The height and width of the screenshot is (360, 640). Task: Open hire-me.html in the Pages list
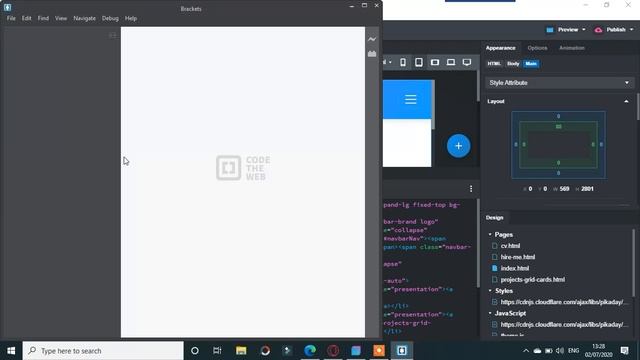pyautogui.click(x=518, y=257)
